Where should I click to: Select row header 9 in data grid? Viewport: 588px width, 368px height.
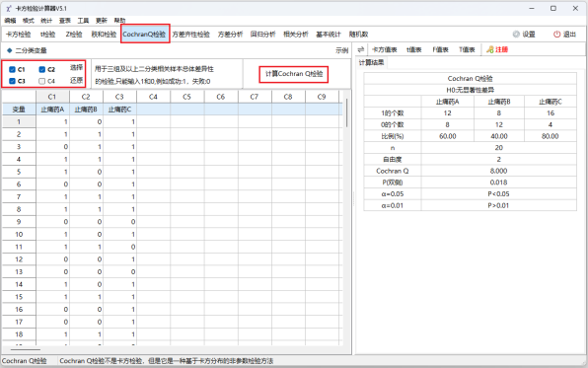click(x=19, y=222)
